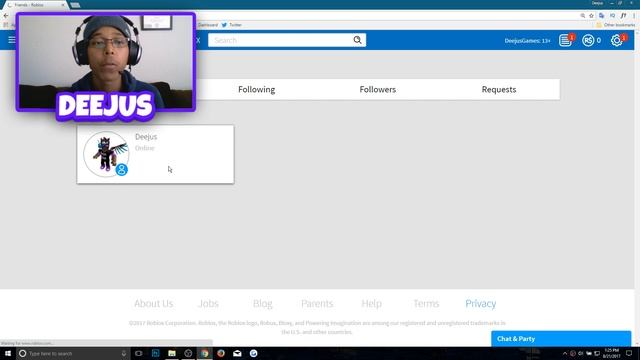The width and height of the screenshot is (640, 360).
Task: Click the browser back arrow
Action: [x=6, y=16]
